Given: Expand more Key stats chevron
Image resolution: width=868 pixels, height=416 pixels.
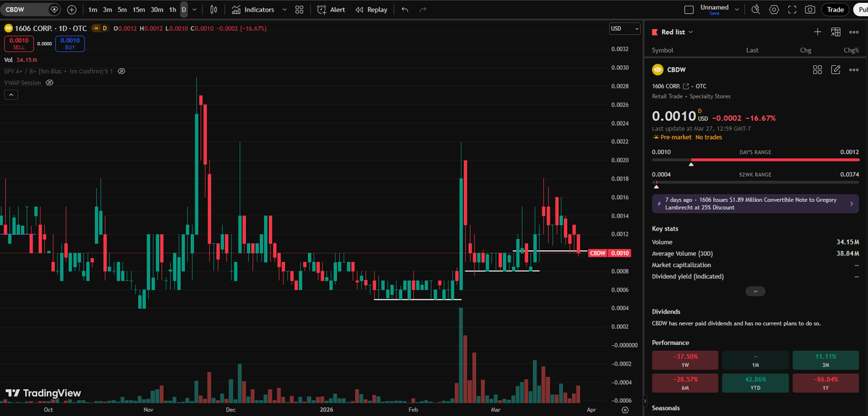Looking at the screenshot, I should point(755,291).
